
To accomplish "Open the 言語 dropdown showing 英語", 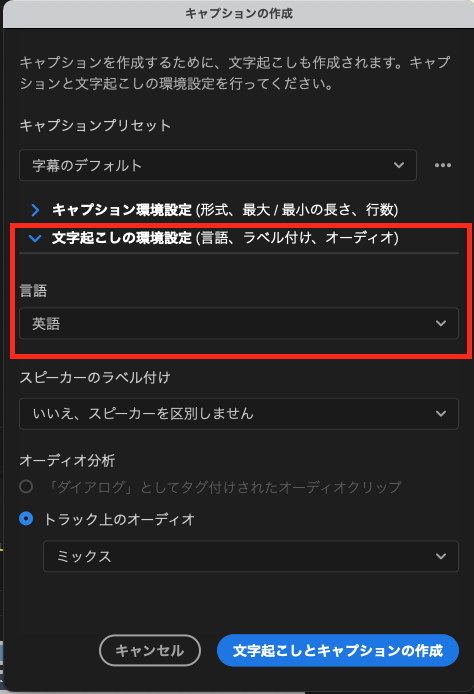I will [x=239, y=323].
